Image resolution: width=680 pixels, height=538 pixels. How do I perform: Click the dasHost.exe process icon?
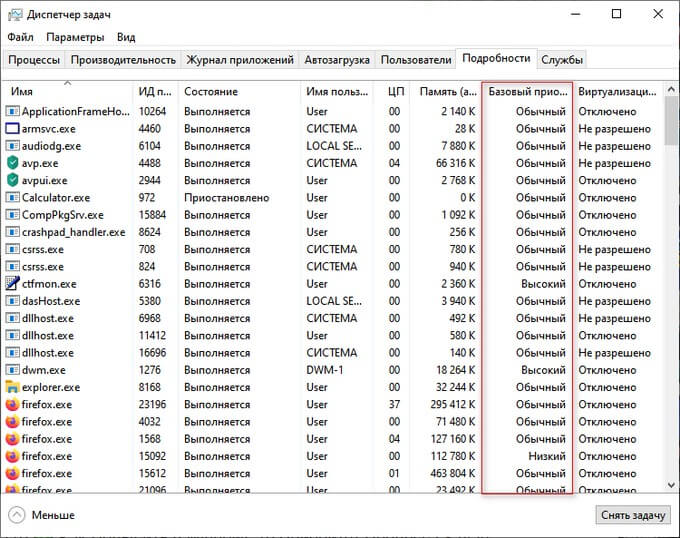coord(12,301)
